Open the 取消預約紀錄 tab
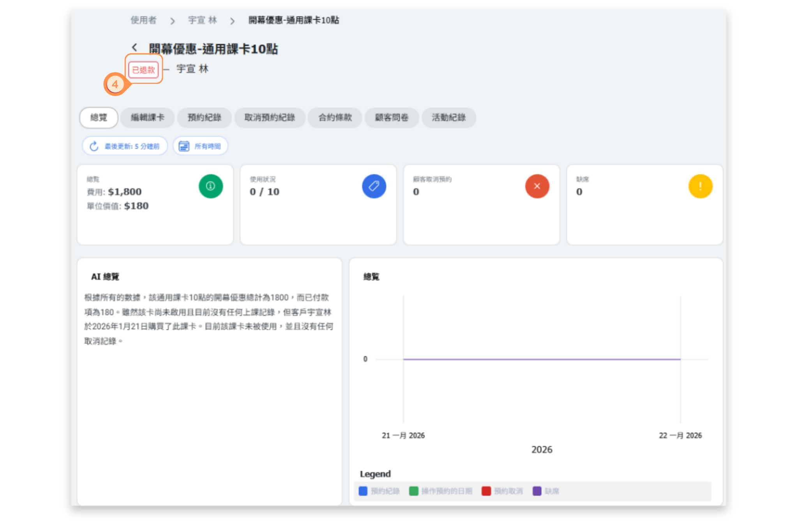798x532 pixels. coord(269,117)
